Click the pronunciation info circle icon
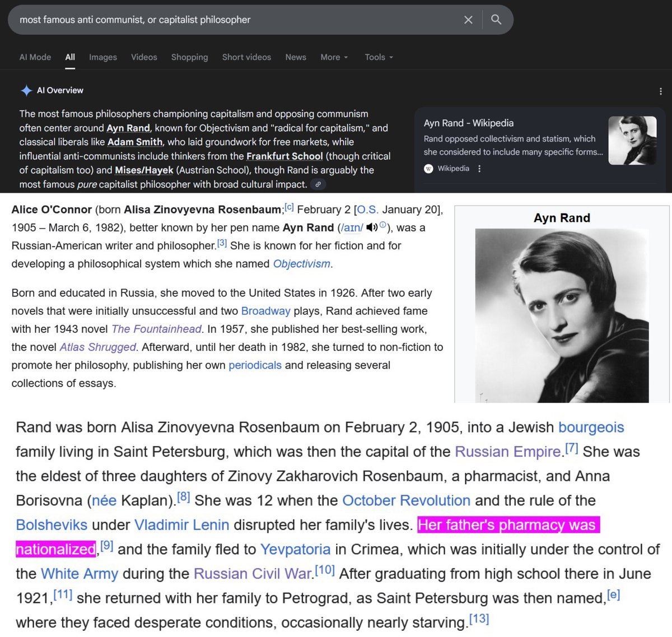This screenshot has width=672, height=637. (383, 225)
